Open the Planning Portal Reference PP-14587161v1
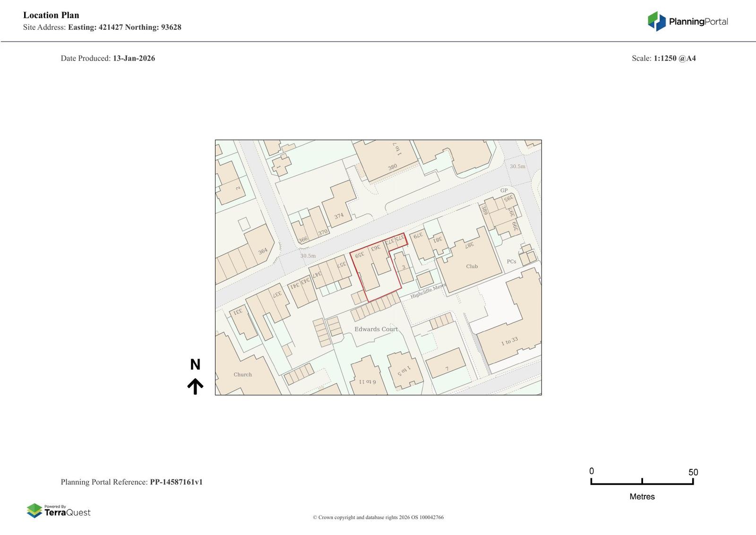This screenshot has width=756, height=535. click(x=177, y=482)
